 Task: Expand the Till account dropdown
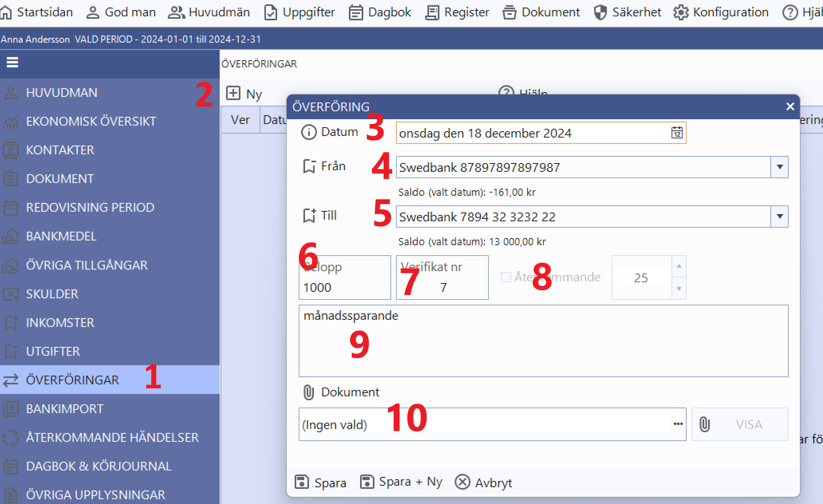click(x=780, y=217)
